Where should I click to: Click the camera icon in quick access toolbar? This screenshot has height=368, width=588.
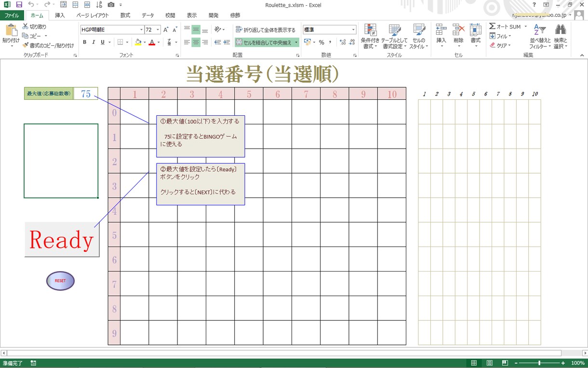[111, 5]
